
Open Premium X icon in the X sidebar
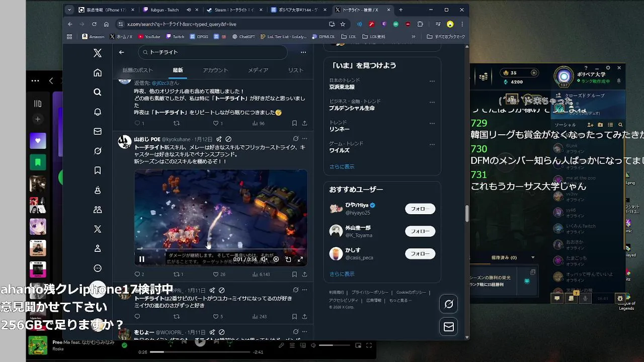[98, 229]
